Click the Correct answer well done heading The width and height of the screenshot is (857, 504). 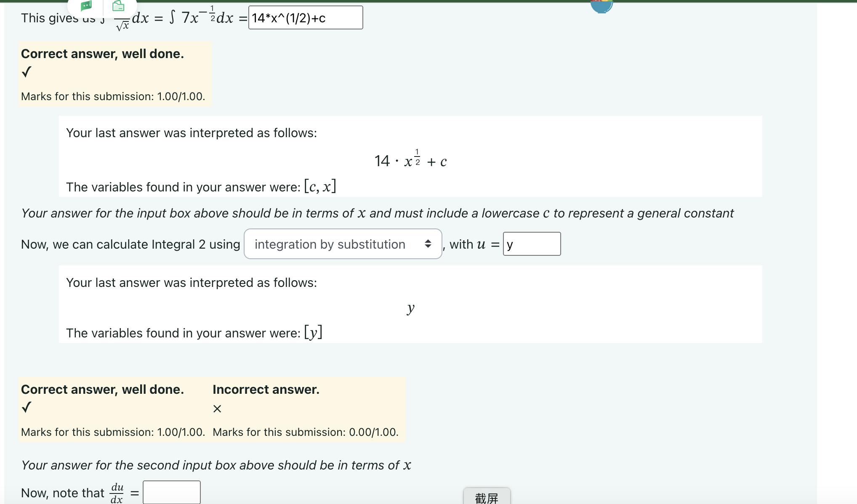tap(103, 53)
